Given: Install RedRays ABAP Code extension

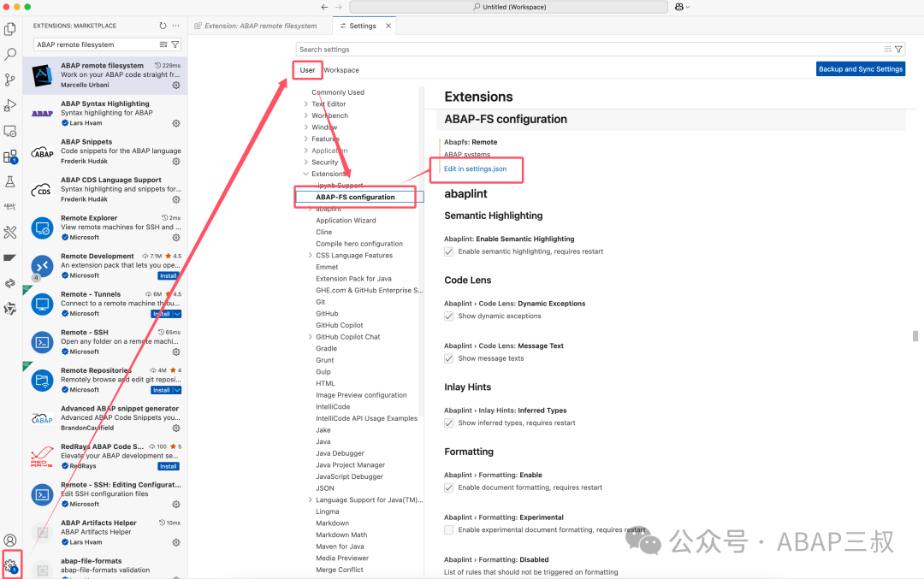Looking at the screenshot, I should tap(168, 466).
